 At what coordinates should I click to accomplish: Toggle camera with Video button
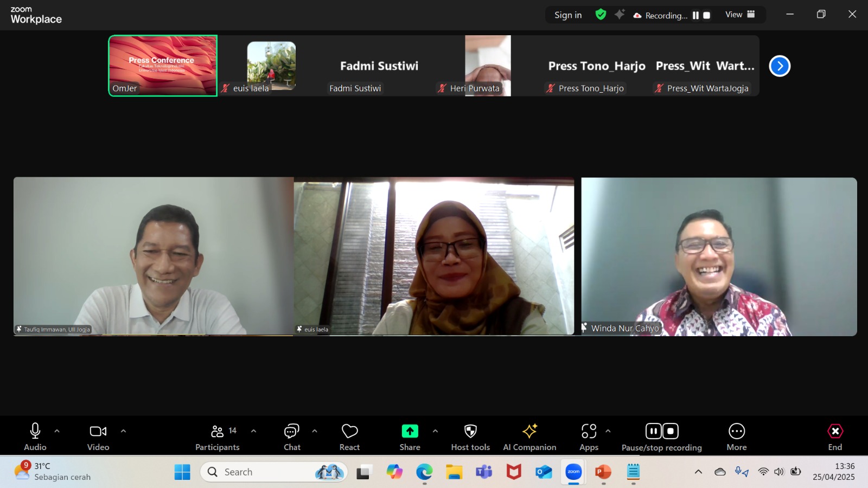pyautogui.click(x=98, y=436)
